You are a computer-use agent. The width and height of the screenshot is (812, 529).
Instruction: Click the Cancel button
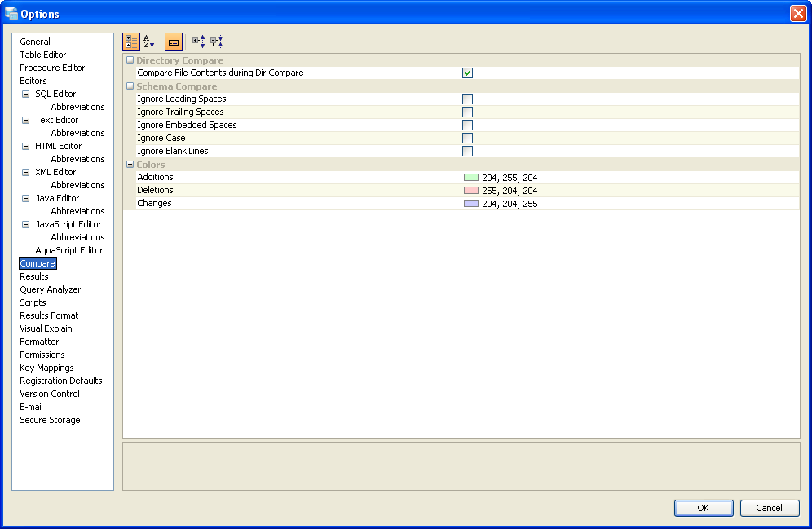[769, 508]
